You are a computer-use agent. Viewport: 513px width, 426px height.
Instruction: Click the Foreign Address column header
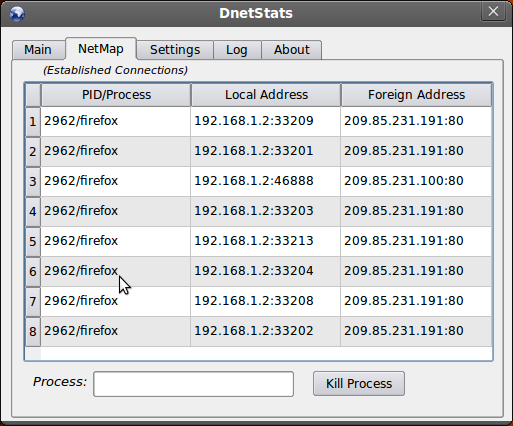[x=416, y=95]
